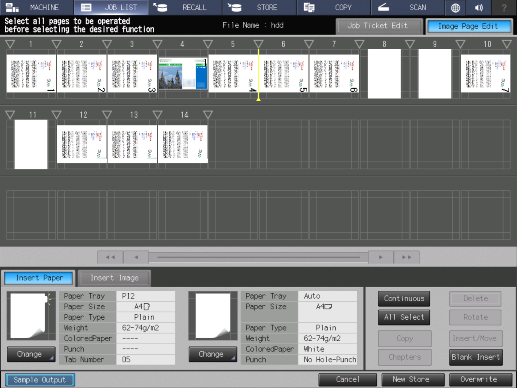Open the JOB LIST tab
Viewport: 517px width, 388px height.
(111, 7)
